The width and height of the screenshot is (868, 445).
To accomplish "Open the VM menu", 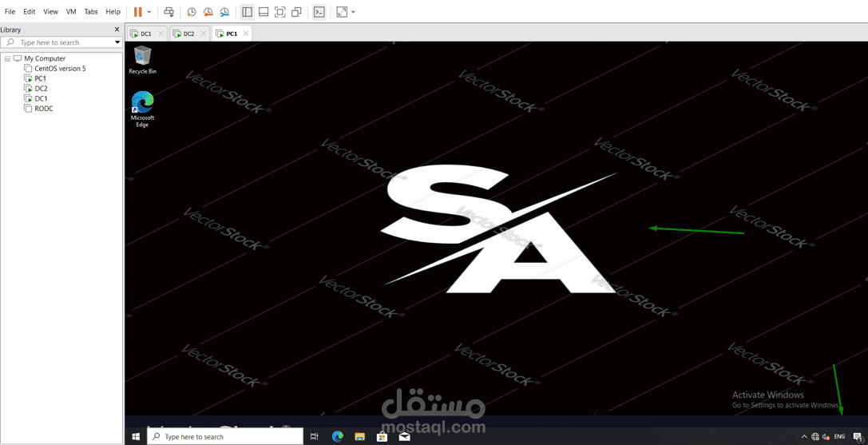I will [71, 11].
